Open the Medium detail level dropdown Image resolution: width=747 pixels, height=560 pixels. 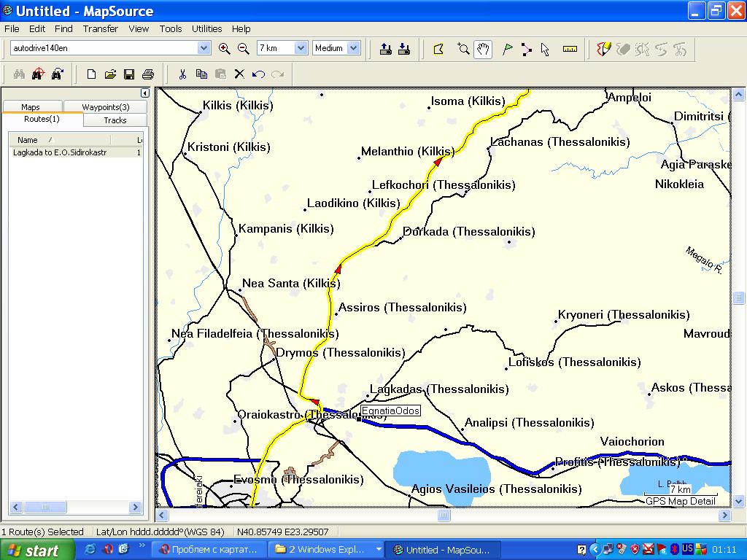point(353,48)
